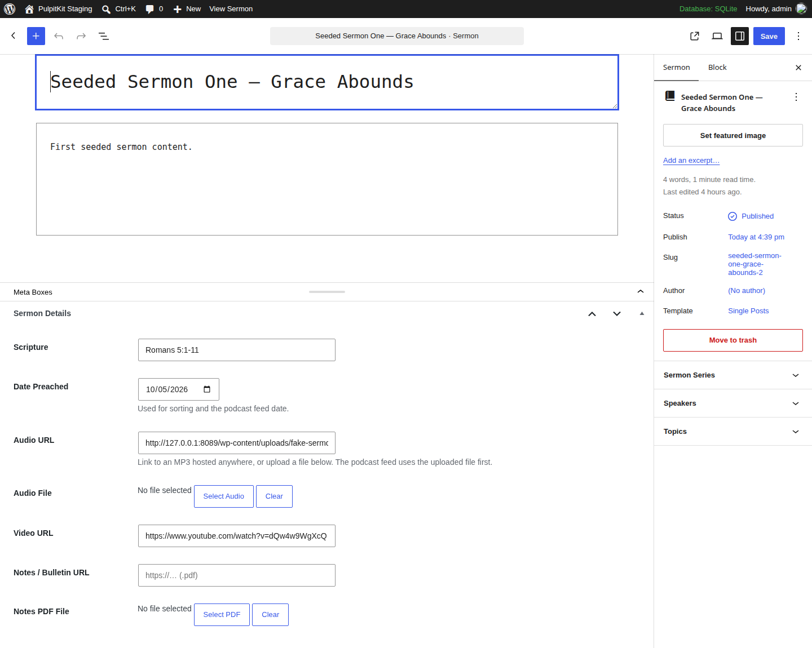Screen dimensions: 812x648
Task: Open sermon actions menu beside the title
Action: 796,97
